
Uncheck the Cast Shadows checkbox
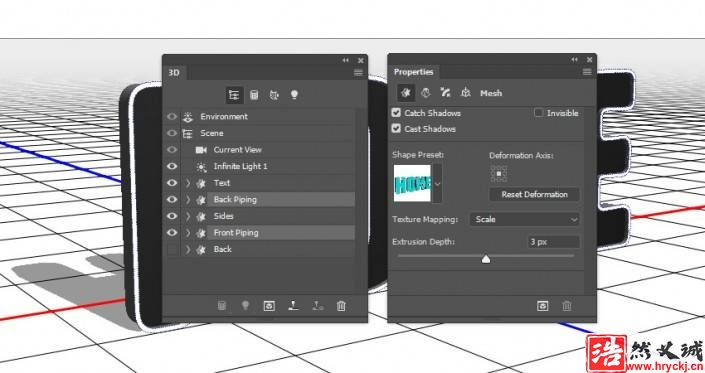point(396,129)
